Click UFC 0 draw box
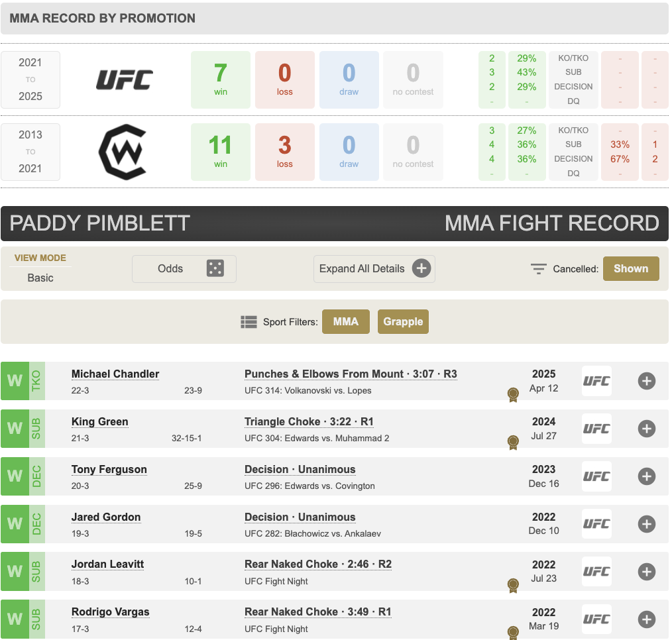 (349, 80)
